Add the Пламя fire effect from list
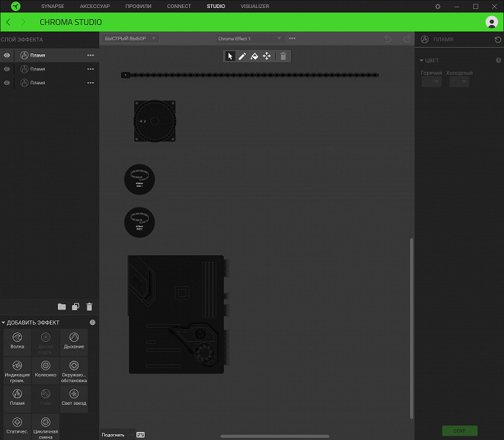Image resolution: width=504 pixels, height=440 pixels. [18, 397]
